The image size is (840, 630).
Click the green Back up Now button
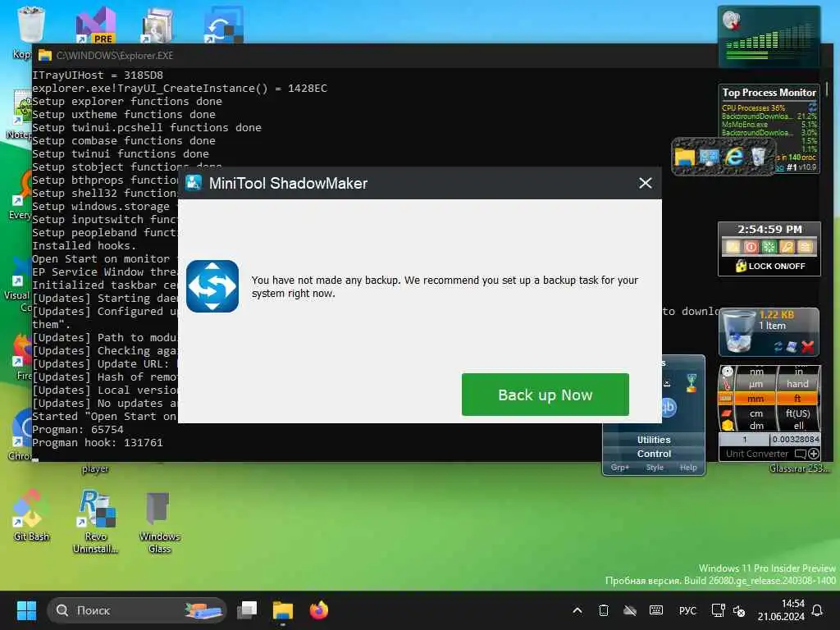tap(545, 395)
